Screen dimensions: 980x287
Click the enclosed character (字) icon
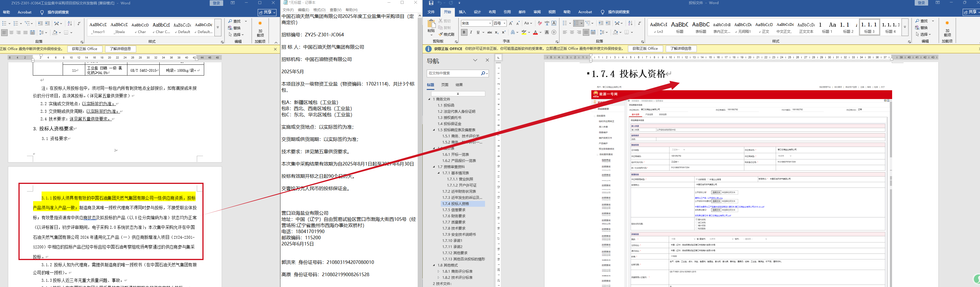point(554,32)
